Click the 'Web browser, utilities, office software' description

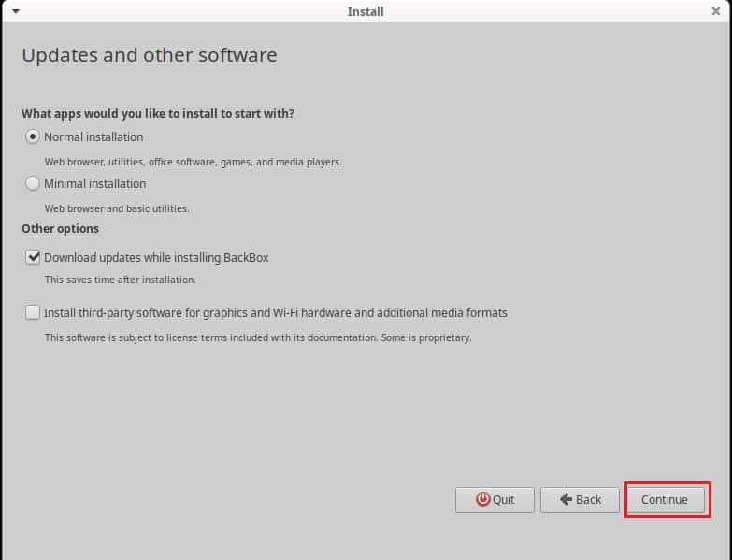[193, 162]
